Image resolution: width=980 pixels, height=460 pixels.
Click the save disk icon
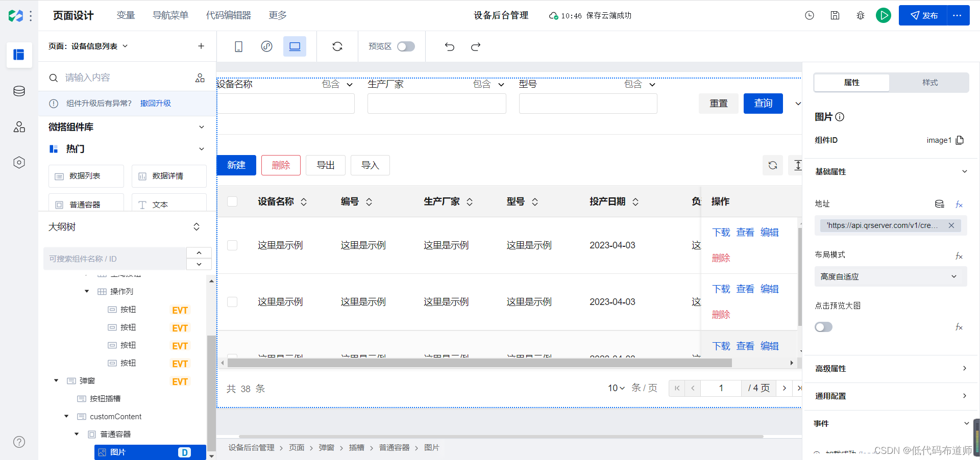835,15
